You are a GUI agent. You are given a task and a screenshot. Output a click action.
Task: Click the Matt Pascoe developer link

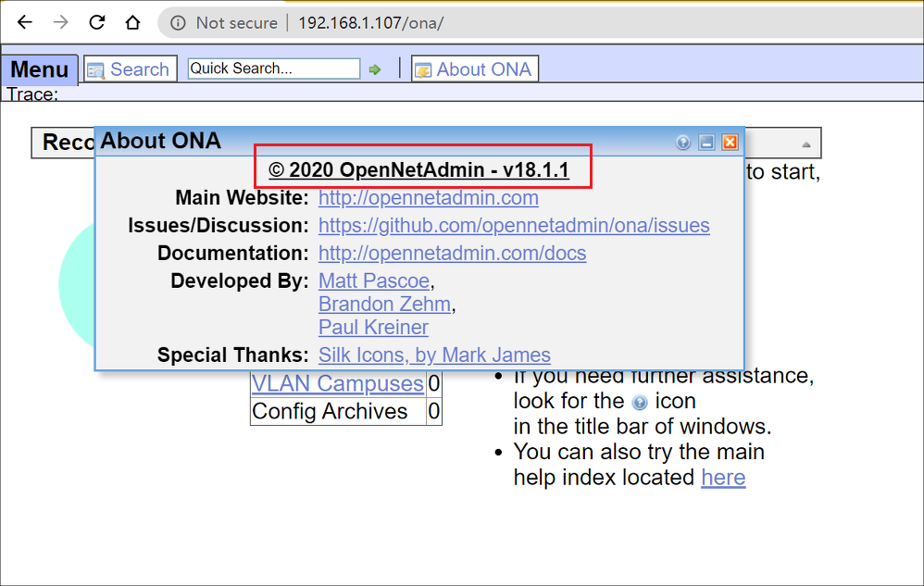[374, 281]
